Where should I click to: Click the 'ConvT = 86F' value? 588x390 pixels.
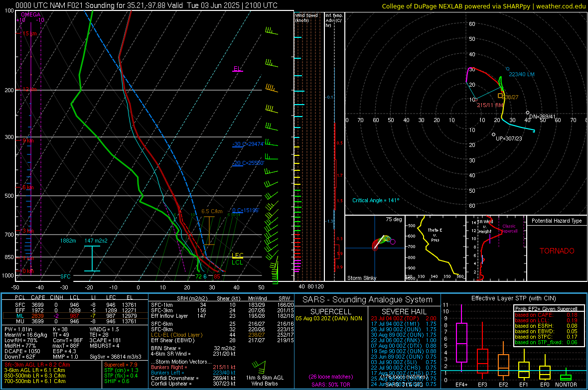(67, 341)
